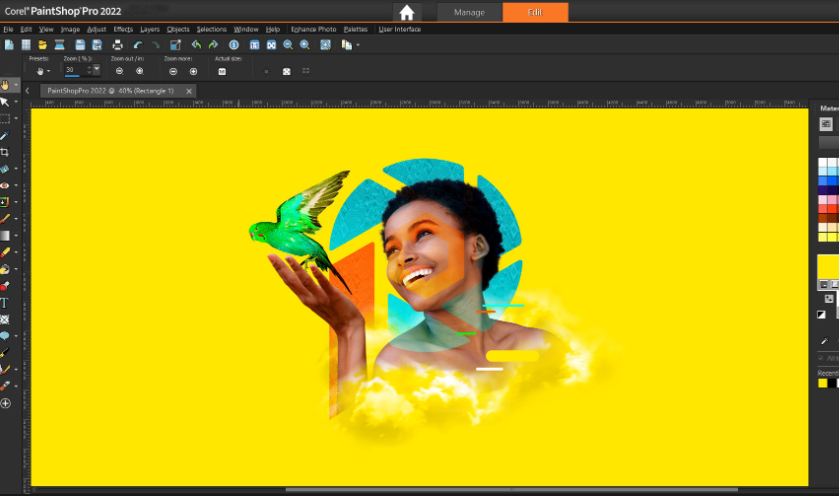Select the Crop tool
Viewport: 839px width, 497px height.
(5, 152)
